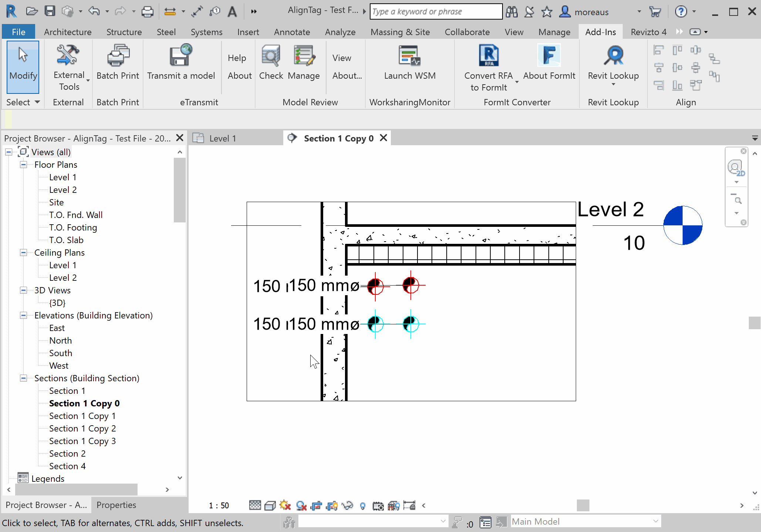Select the Properties panel button

pyautogui.click(x=116, y=504)
